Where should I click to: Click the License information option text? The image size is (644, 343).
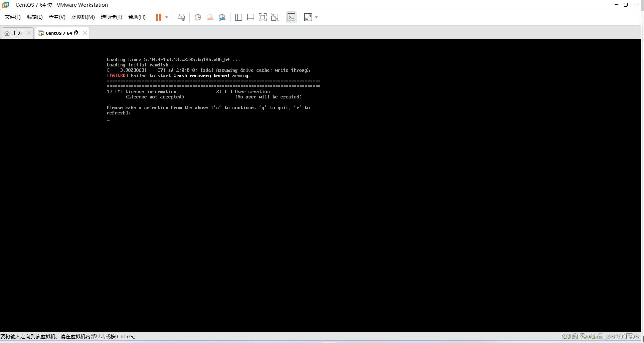pyautogui.click(x=151, y=92)
